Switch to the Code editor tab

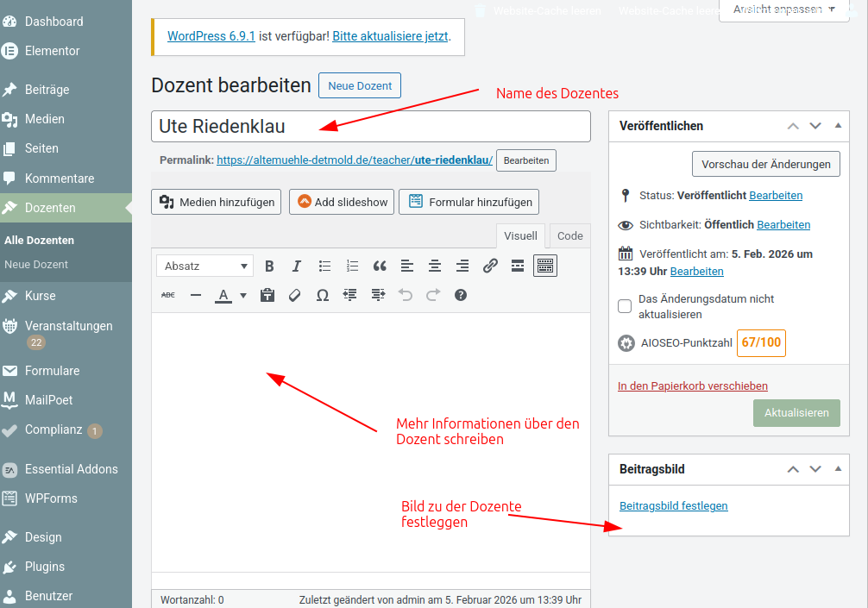point(569,236)
